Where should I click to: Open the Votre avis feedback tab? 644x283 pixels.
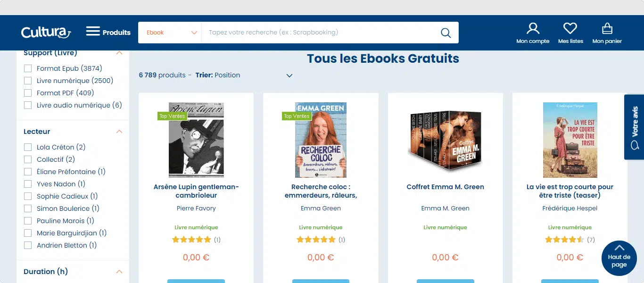[x=634, y=127]
